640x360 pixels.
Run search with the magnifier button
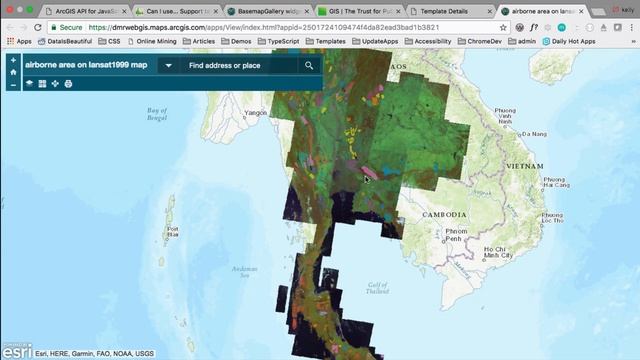pos(309,65)
